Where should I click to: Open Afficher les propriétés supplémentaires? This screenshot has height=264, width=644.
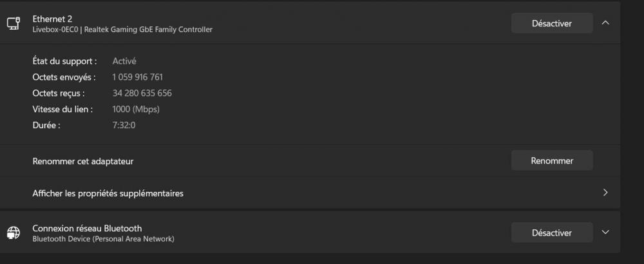[310, 193]
